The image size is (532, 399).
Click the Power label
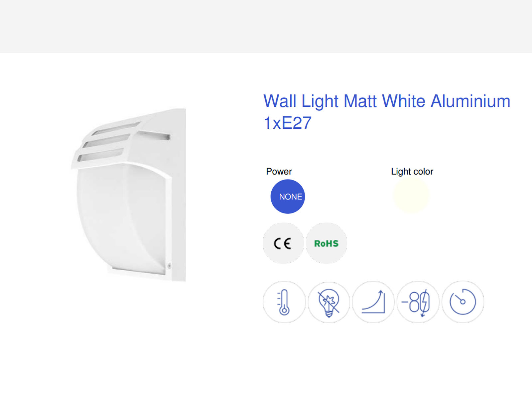[x=279, y=172]
